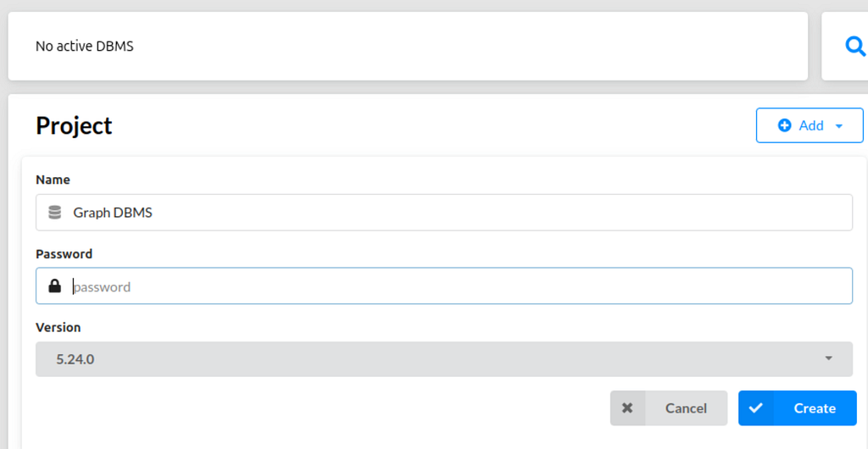Click the Project heading
The image size is (868, 449).
click(x=75, y=126)
